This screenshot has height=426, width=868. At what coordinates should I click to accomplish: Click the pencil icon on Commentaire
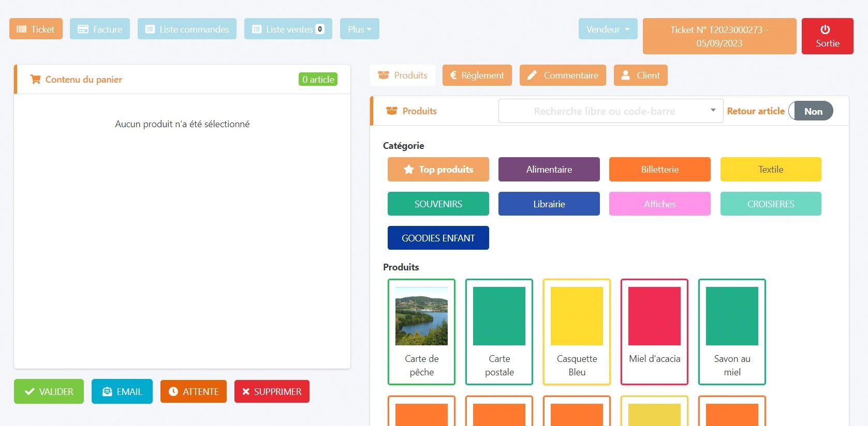click(532, 75)
